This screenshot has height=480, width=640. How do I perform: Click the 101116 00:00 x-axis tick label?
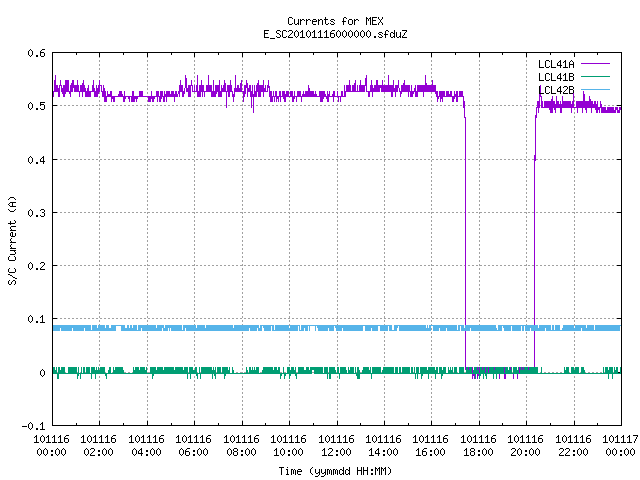tap(51, 446)
